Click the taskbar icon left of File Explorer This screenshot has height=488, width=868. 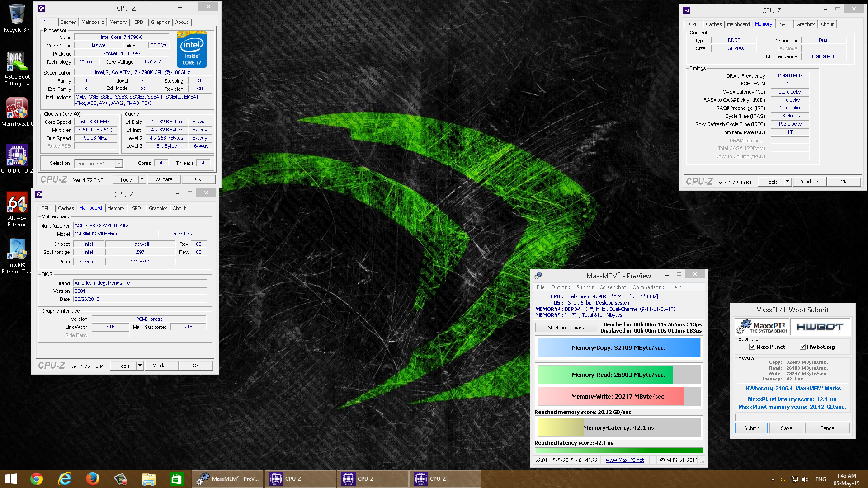[x=121, y=479]
